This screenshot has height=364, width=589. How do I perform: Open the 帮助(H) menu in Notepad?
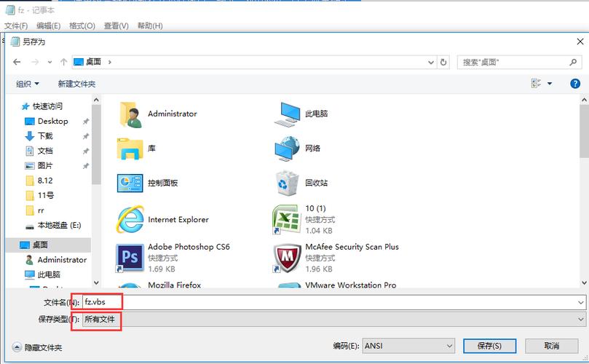tap(150, 26)
